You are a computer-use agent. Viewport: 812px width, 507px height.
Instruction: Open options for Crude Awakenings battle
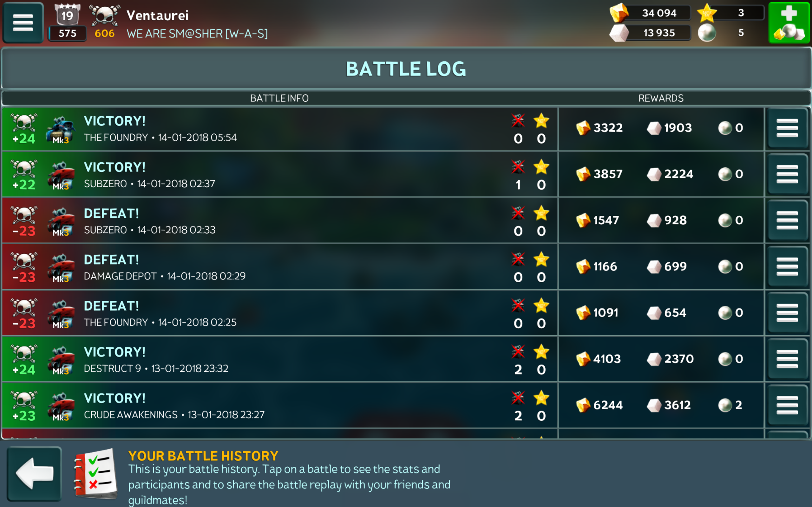click(x=787, y=405)
